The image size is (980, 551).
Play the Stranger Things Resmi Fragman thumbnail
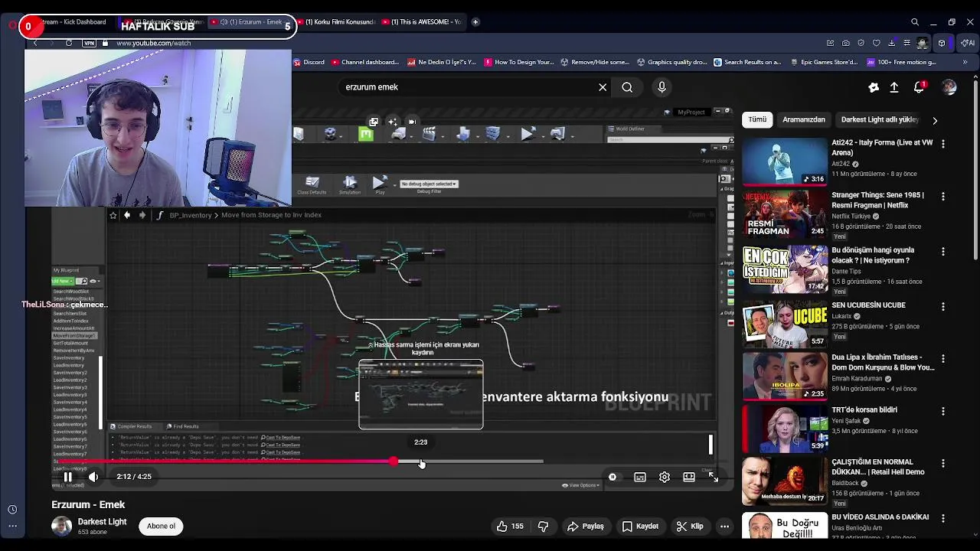[785, 214]
